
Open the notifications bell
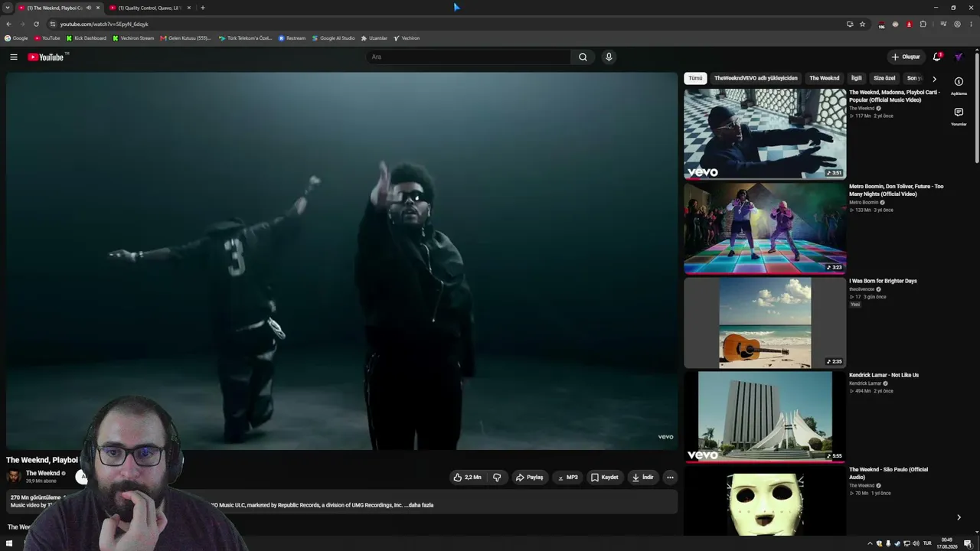coord(937,57)
